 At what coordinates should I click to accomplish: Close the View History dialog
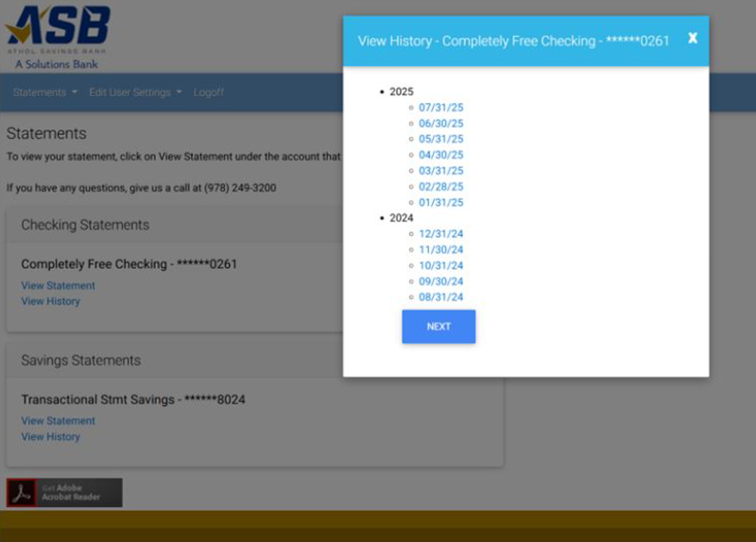[693, 39]
